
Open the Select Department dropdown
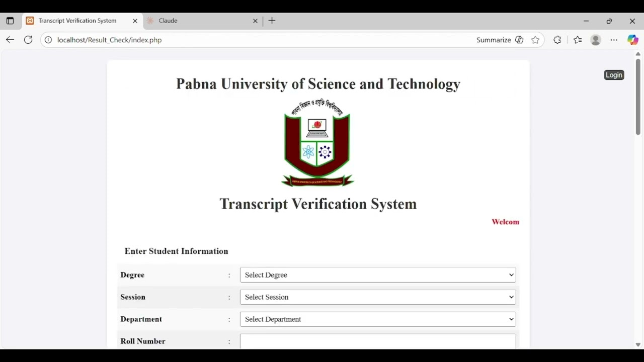pos(378,319)
